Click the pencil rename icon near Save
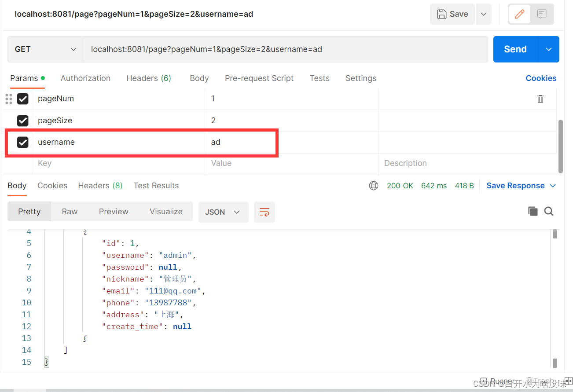Image resolution: width=573 pixels, height=392 pixels. point(519,14)
